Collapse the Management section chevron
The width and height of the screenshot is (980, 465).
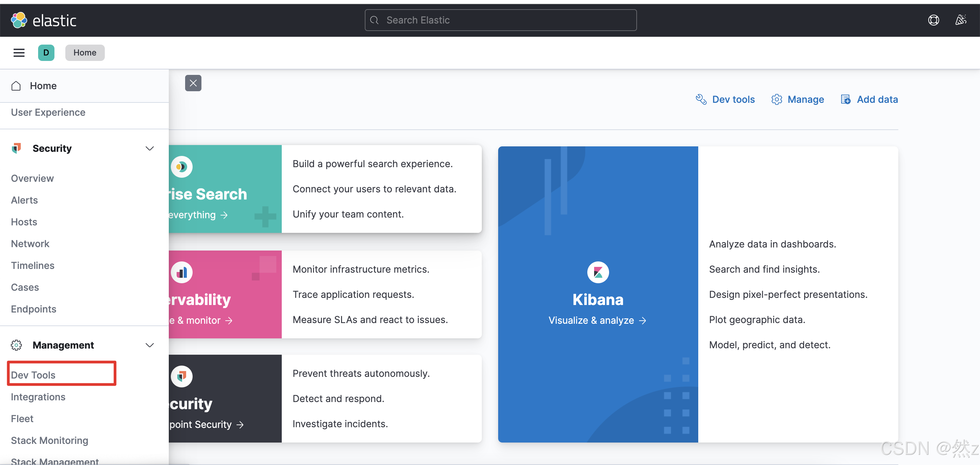point(149,345)
